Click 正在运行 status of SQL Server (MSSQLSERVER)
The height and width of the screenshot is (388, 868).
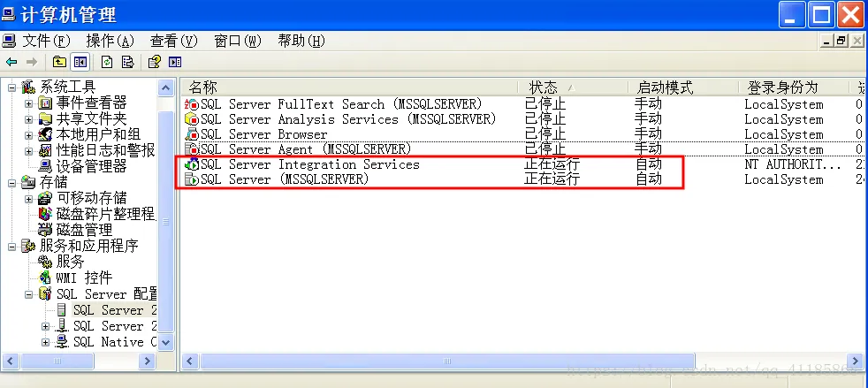click(552, 179)
